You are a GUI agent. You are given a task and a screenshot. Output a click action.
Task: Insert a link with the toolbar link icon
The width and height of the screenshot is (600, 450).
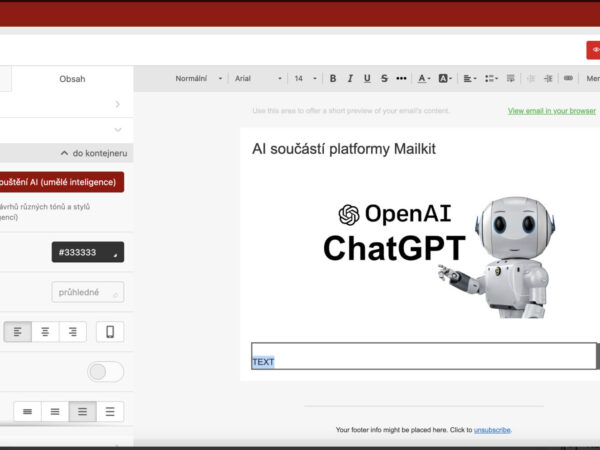click(568, 78)
